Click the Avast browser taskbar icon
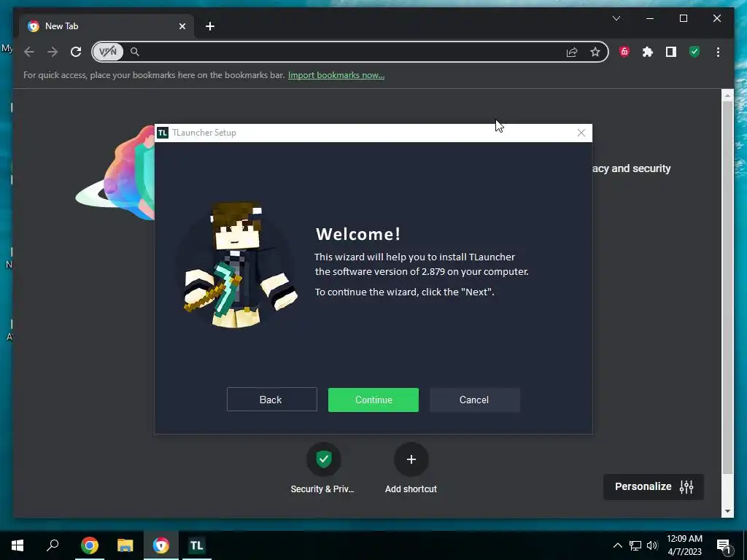The width and height of the screenshot is (747, 560). [161, 545]
